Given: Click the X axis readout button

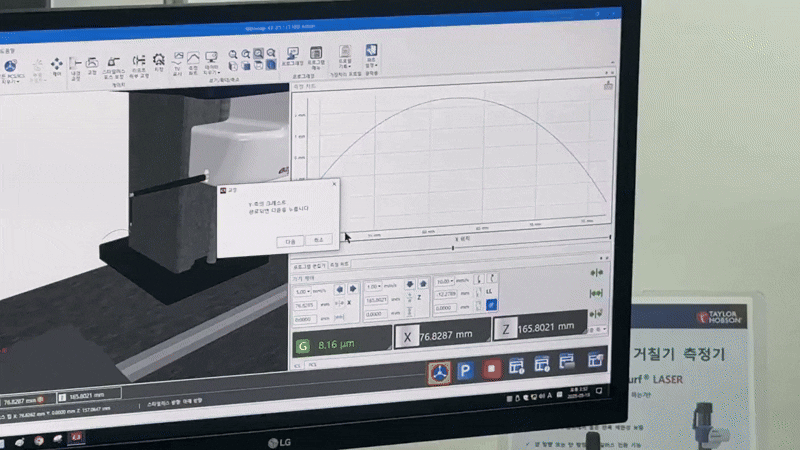Looking at the screenshot, I should pos(407,337).
